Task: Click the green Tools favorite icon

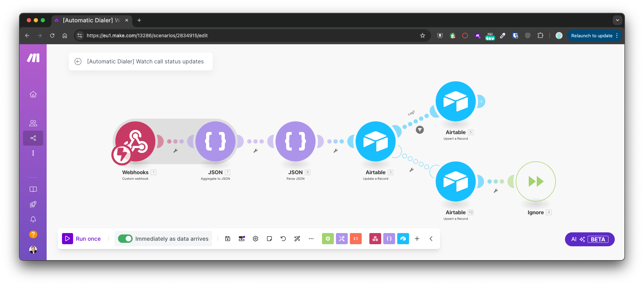Action: (328, 239)
